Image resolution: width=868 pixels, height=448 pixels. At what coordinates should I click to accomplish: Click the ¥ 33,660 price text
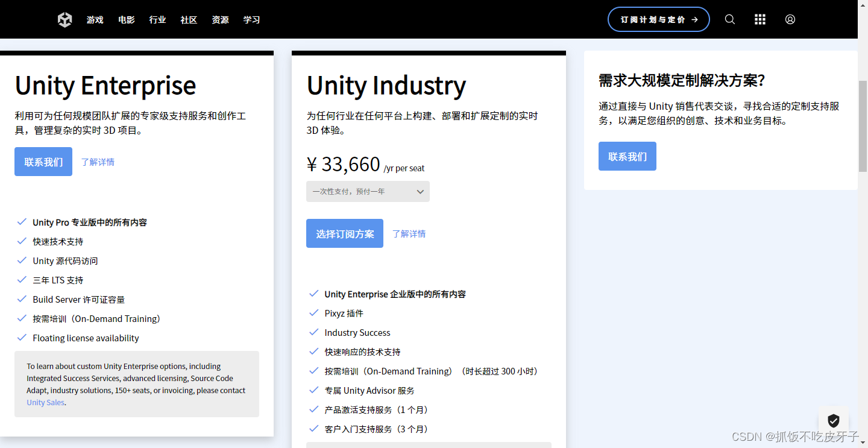[x=344, y=164]
